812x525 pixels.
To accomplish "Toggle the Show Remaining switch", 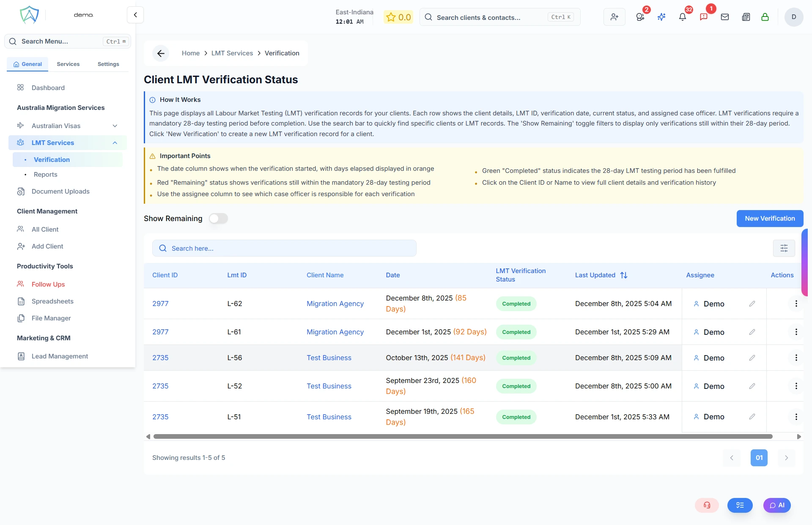I will pos(218,219).
